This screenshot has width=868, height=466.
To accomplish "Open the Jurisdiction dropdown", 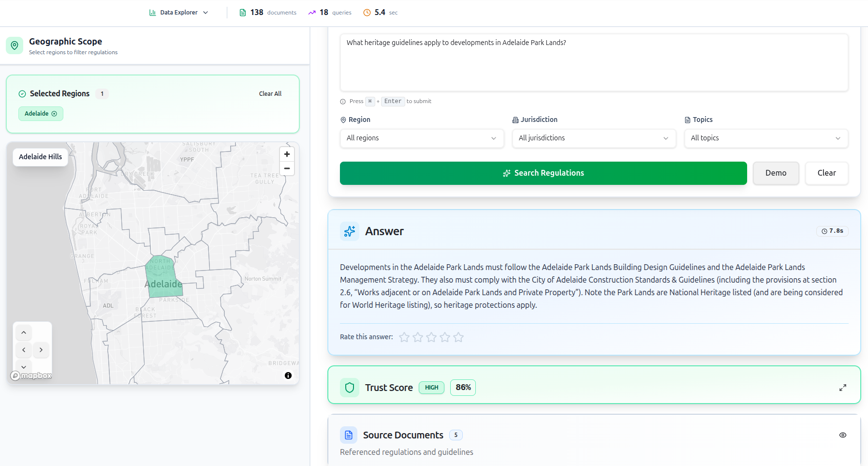I will coord(594,138).
